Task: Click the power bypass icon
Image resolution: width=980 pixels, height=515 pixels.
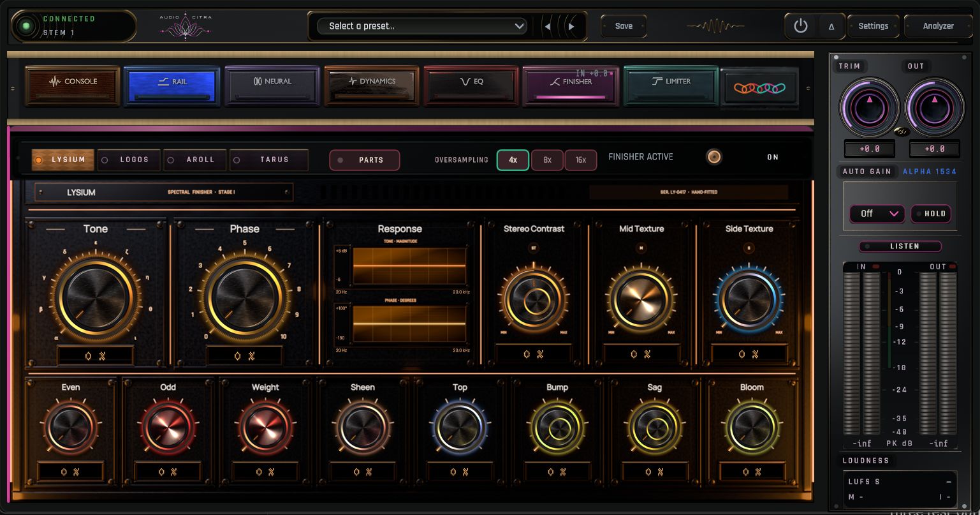Action: point(801,26)
